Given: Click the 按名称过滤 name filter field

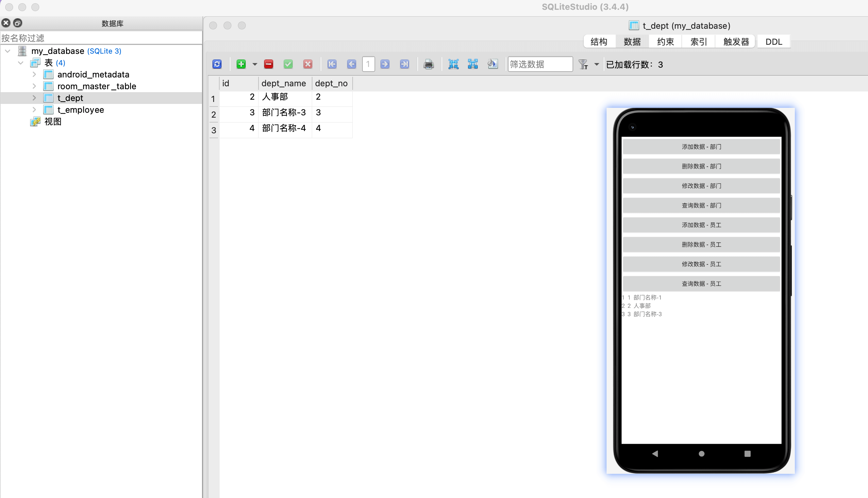Looking at the screenshot, I should click(101, 38).
